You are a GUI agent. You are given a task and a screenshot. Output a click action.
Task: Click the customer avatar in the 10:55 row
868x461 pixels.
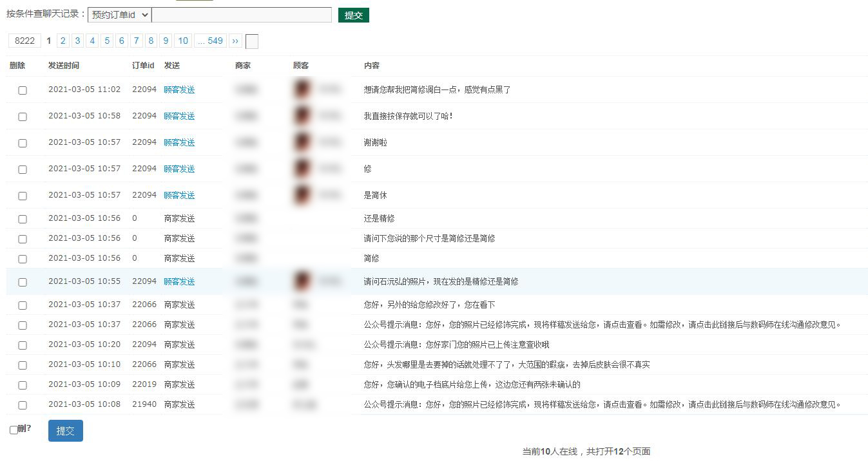click(302, 281)
